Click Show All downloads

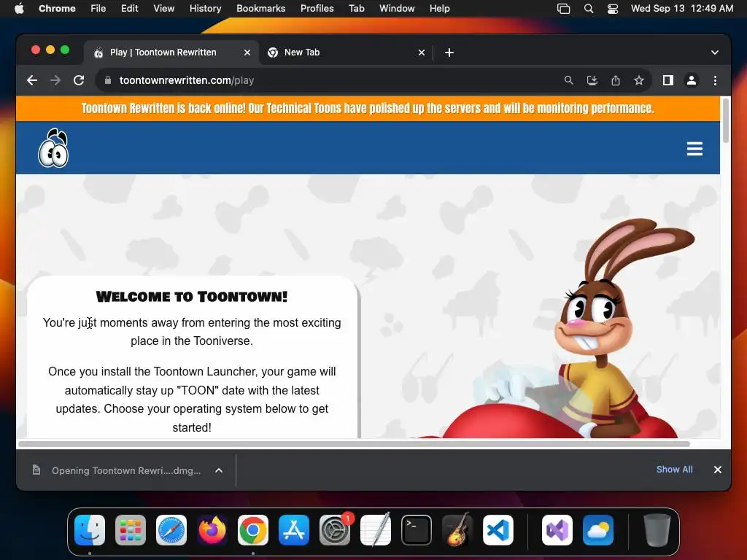[675, 470]
